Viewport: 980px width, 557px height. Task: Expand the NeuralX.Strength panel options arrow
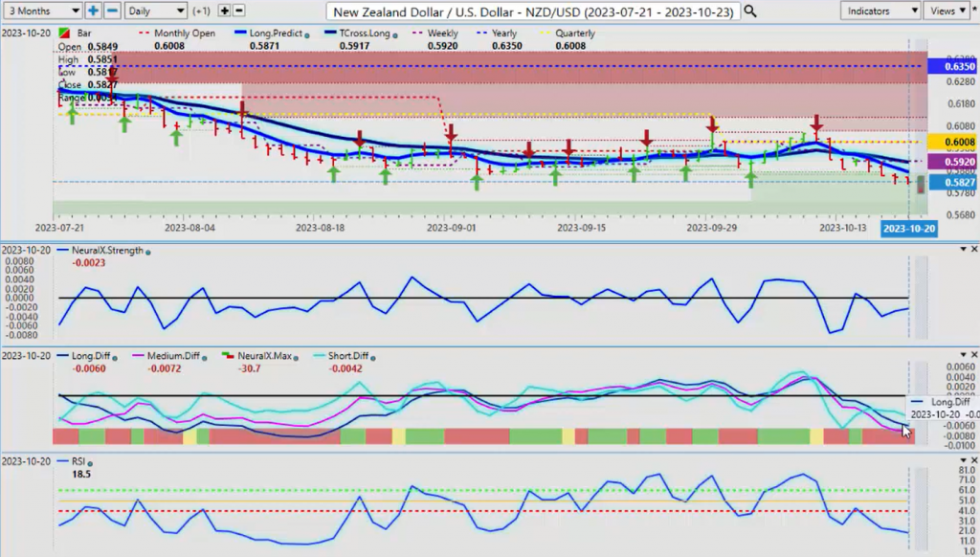(x=963, y=249)
